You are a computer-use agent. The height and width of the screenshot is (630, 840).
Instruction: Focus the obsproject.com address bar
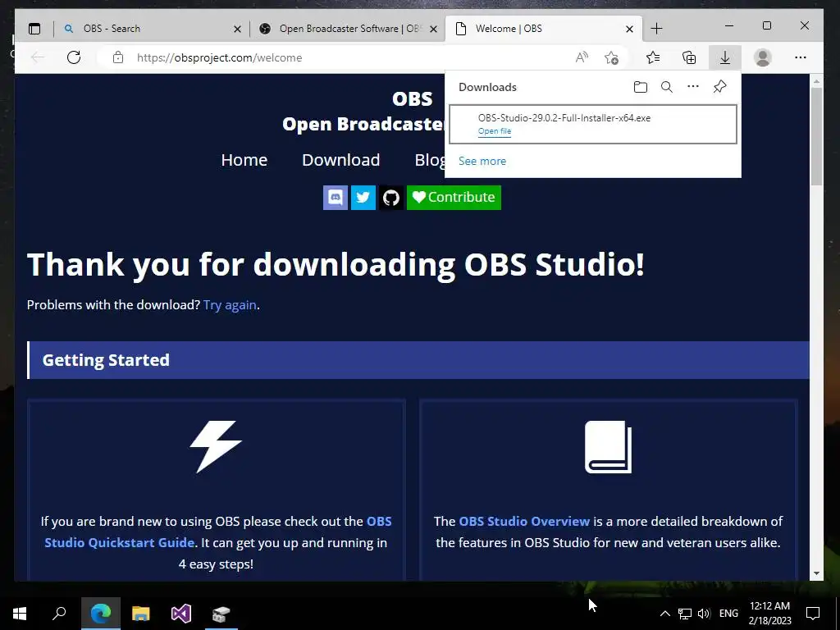pyautogui.click(x=343, y=57)
